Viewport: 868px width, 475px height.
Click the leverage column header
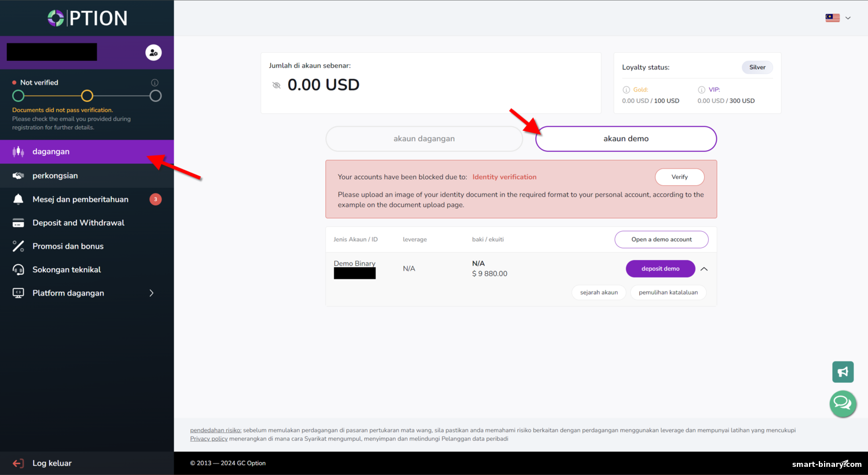[x=415, y=239]
